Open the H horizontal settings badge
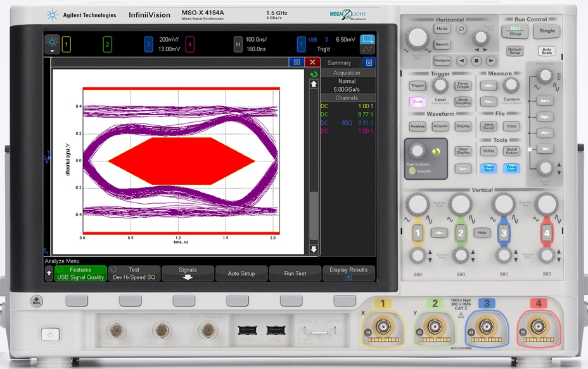This screenshot has width=588, height=369. [x=238, y=44]
